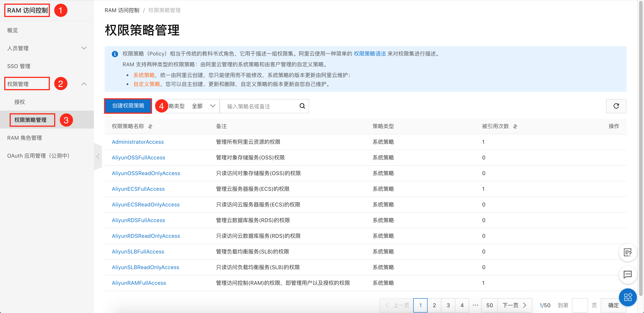Open the blue apps grid floating button

[x=627, y=297]
